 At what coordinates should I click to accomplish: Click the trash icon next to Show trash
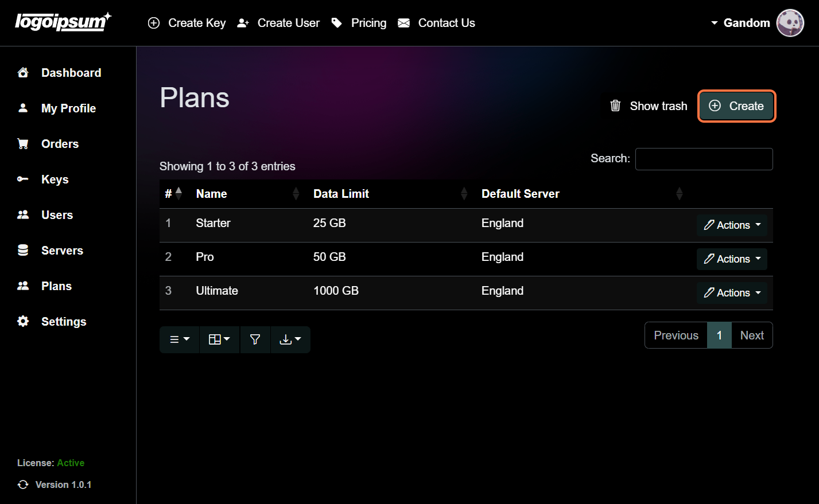click(615, 106)
